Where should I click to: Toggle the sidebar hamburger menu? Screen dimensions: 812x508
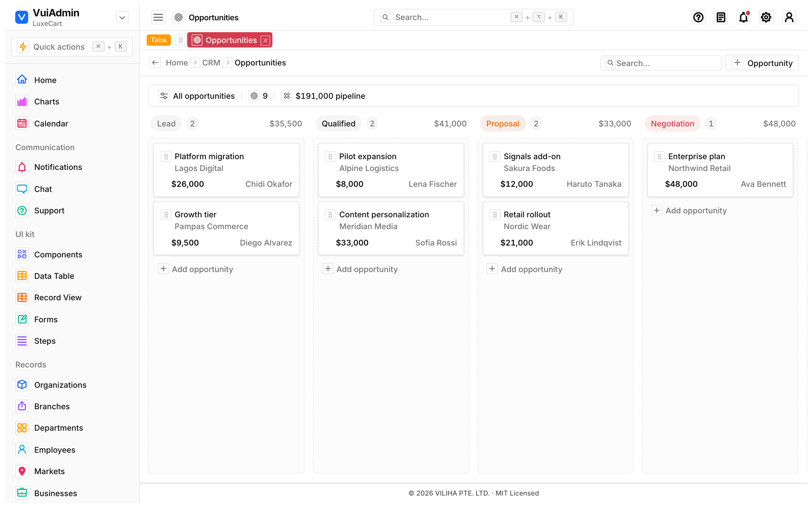tap(158, 17)
